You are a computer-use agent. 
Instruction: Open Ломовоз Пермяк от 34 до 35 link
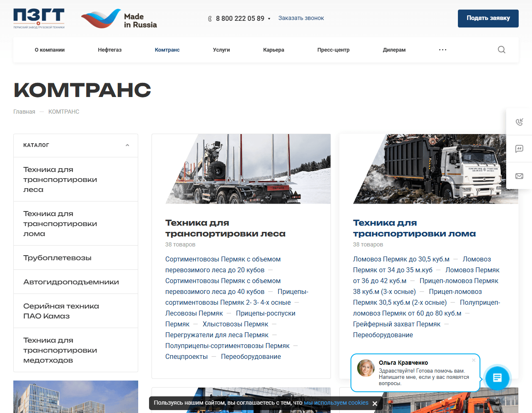tap(422, 264)
